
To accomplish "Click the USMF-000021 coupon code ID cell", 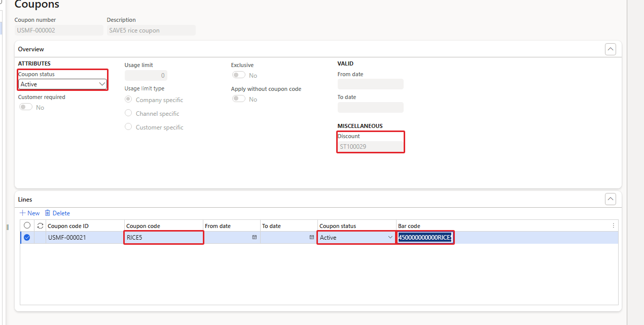I will tap(85, 237).
